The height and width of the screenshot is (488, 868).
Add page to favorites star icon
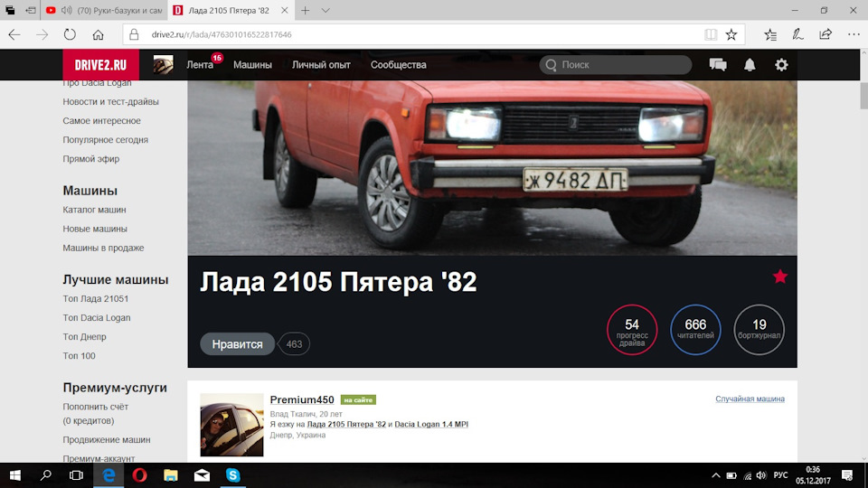click(x=731, y=34)
